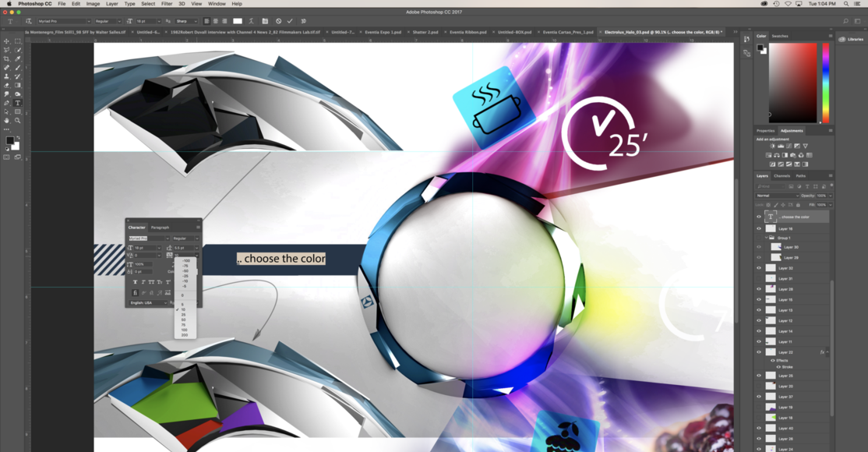Viewport: 868px width, 452px height.
Task: Commit current text edits checkmark
Action: tap(290, 21)
